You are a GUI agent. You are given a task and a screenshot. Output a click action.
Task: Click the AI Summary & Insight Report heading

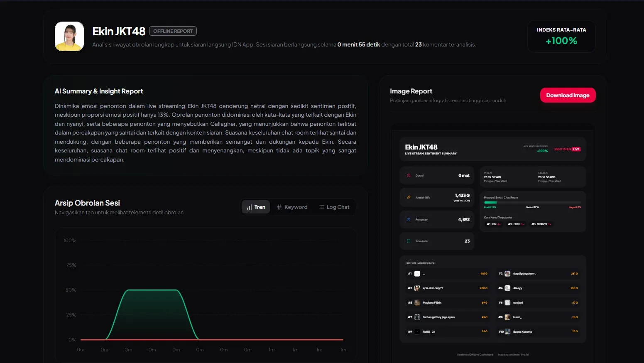coord(99,91)
